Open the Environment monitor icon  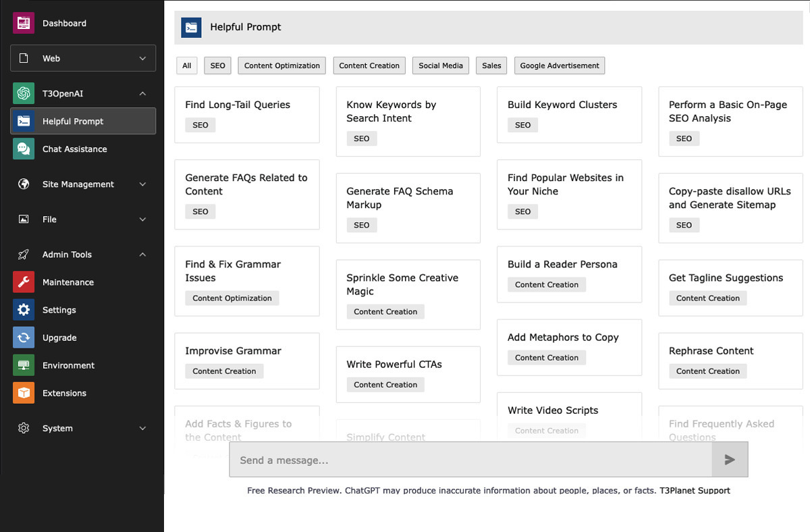click(24, 365)
